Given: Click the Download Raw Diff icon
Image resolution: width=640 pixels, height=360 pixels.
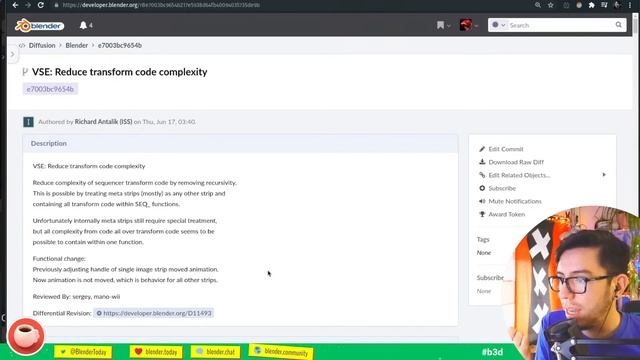Looking at the screenshot, I should click(482, 162).
